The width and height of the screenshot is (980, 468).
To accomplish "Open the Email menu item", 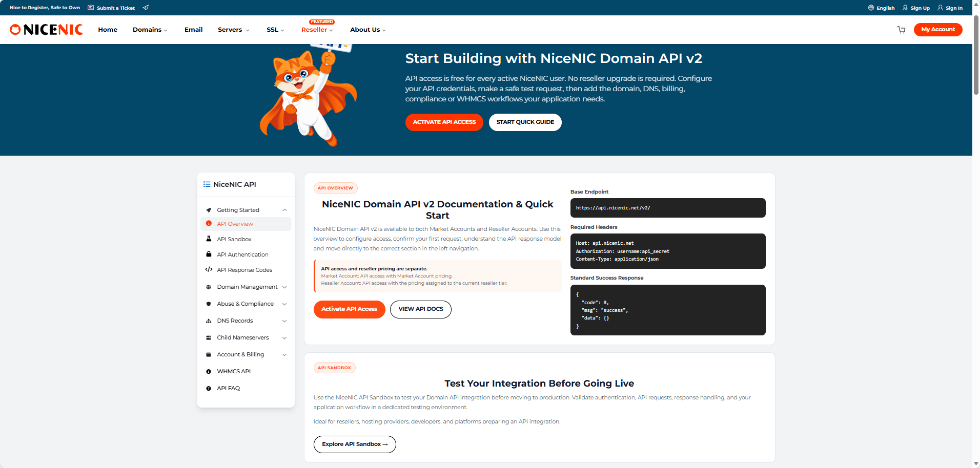I will (x=194, y=30).
